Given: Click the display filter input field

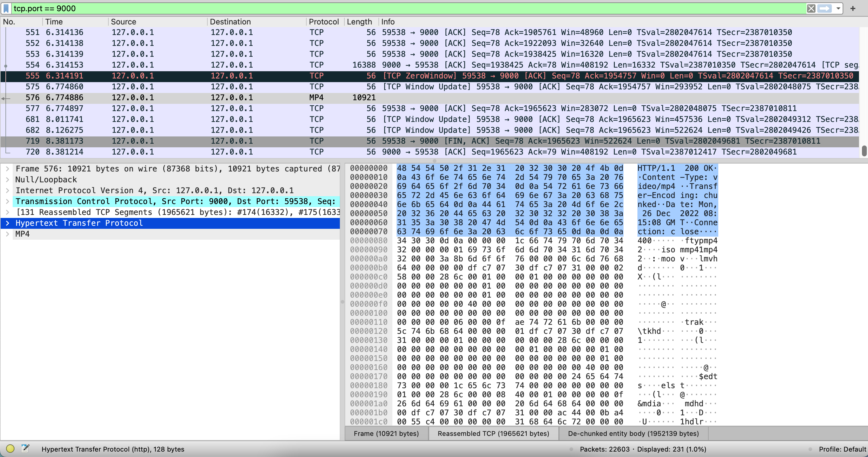Looking at the screenshot, I should coord(408,8).
